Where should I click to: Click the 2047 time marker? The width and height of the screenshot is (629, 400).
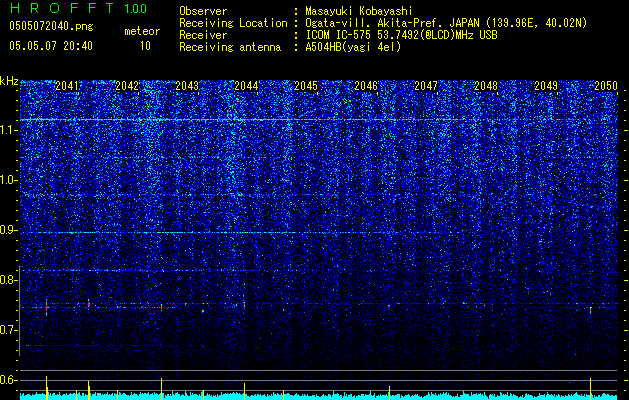[x=426, y=86]
